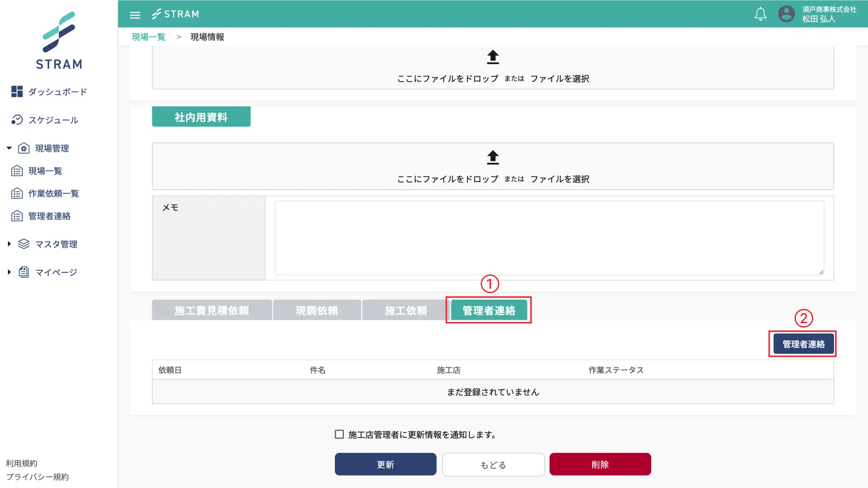Click the red 削除 button
The width and height of the screenshot is (868, 488).
tap(600, 464)
